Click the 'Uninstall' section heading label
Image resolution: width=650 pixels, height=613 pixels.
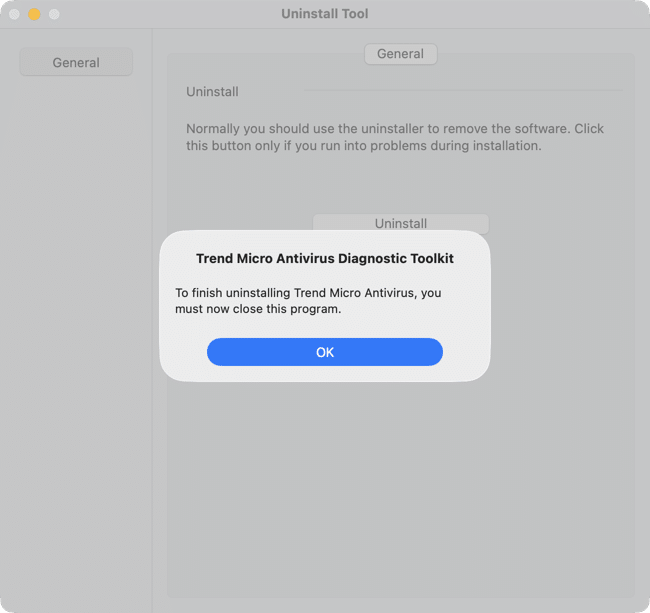point(212,92)
